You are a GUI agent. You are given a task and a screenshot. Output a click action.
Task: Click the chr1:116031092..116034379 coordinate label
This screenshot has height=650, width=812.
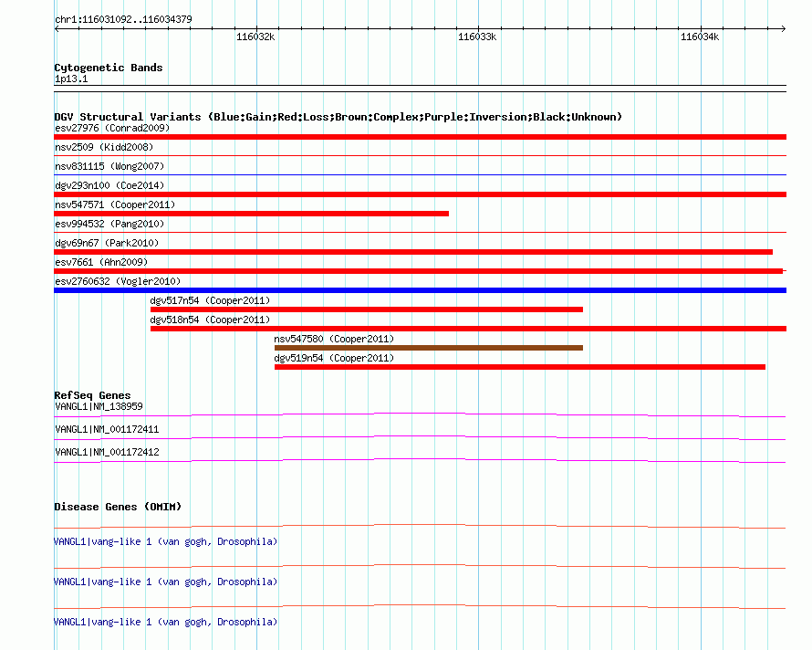coord(123,19)
